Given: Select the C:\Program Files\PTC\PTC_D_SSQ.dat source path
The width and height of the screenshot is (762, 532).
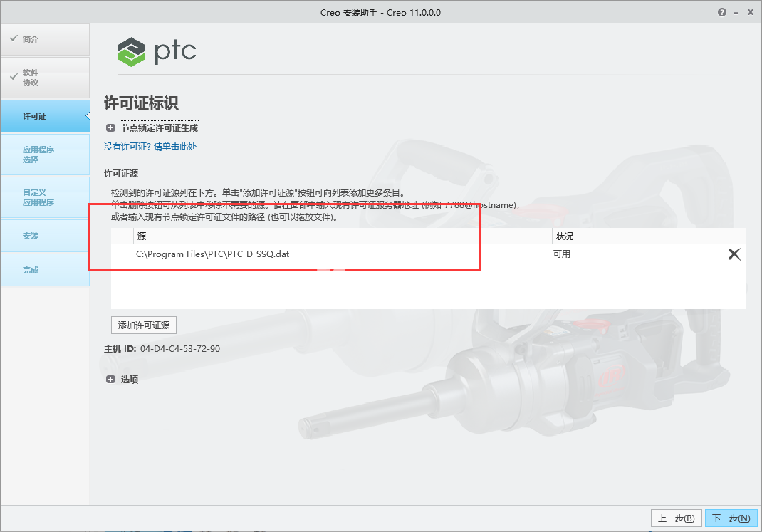Looking at the screenshot, I should click(x=212, y=254).
